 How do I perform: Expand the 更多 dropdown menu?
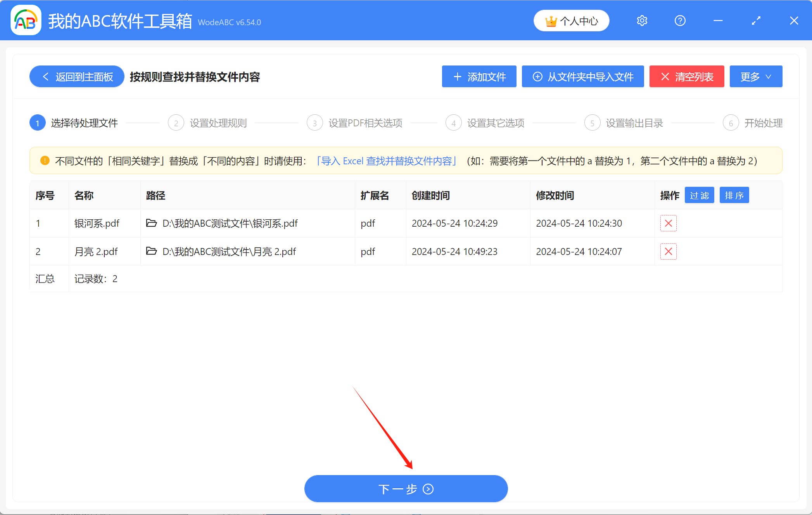755,76
